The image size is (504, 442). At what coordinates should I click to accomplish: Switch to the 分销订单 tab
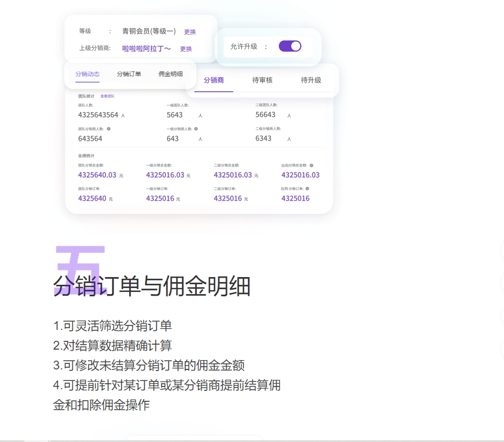[x=129, y=74]
